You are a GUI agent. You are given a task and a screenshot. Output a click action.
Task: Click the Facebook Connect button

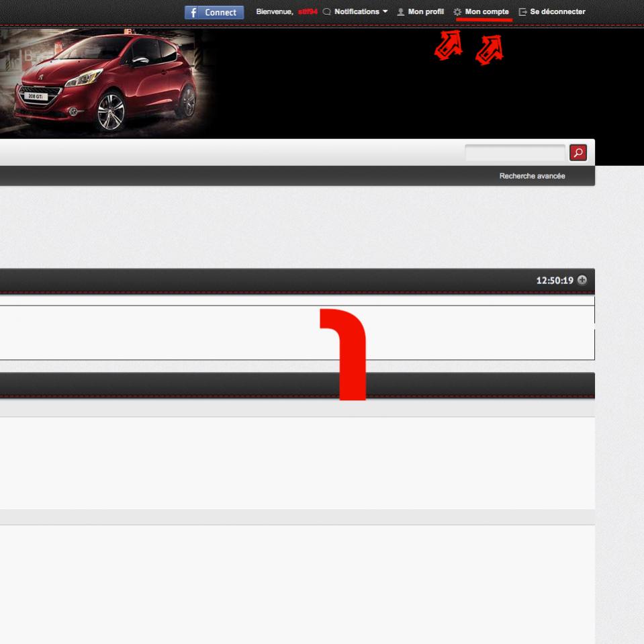click(214, 12)
